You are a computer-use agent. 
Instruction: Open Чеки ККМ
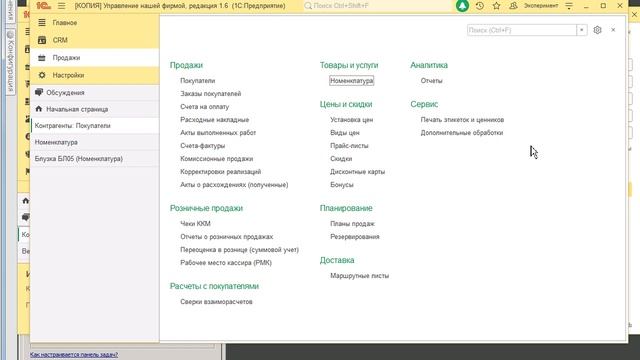196,224
